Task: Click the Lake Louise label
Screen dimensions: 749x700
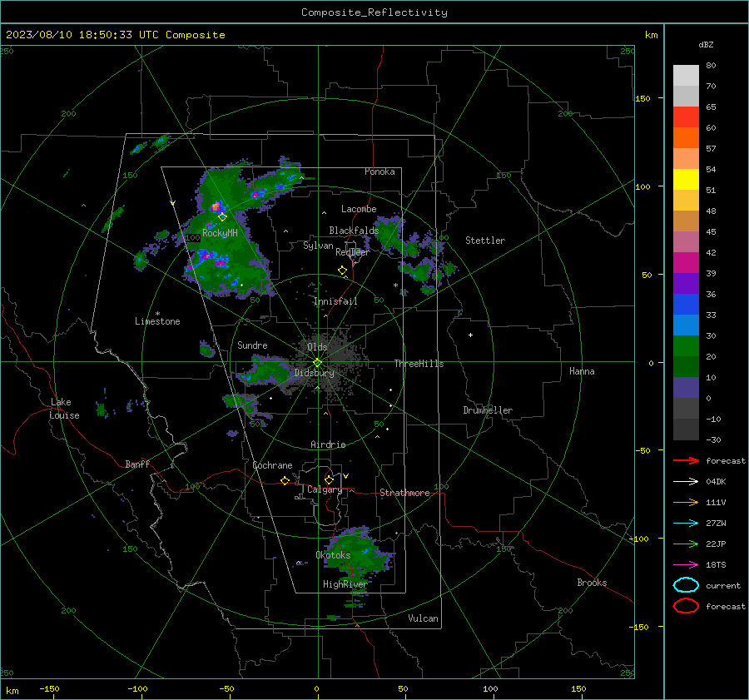Action: click(64, 409)
